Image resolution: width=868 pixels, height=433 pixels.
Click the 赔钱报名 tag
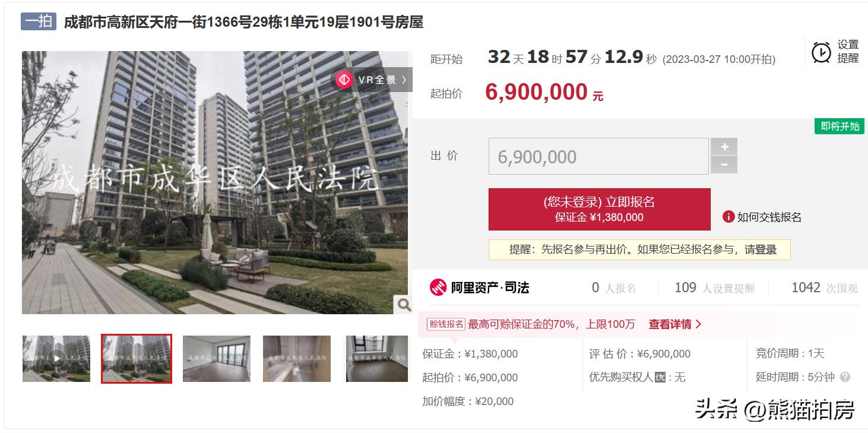446,324
